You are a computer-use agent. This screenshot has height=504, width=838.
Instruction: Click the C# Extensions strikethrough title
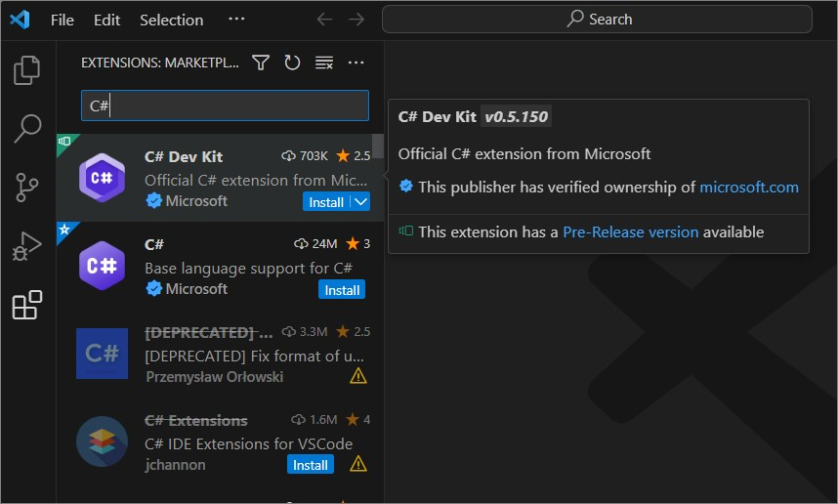[196, 421]
